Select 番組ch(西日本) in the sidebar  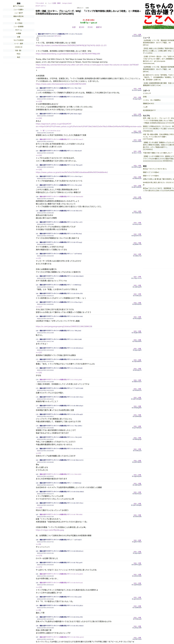coord(18,16)
